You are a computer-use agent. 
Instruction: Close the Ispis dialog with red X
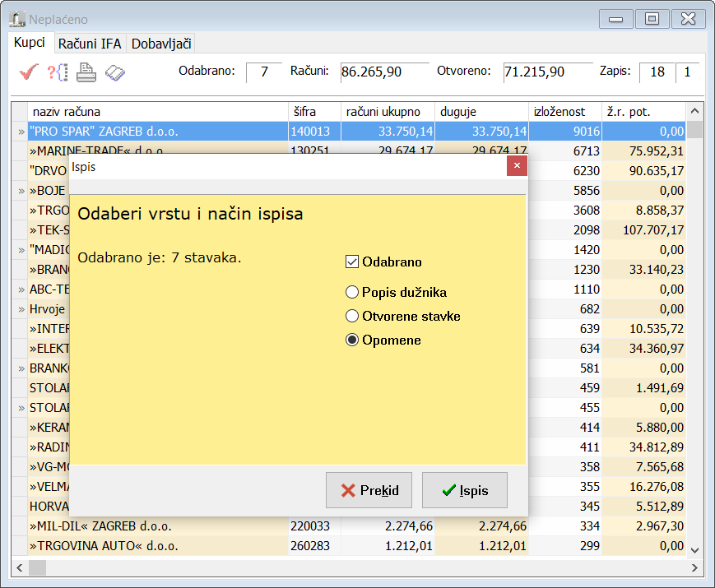click(517, 166)
